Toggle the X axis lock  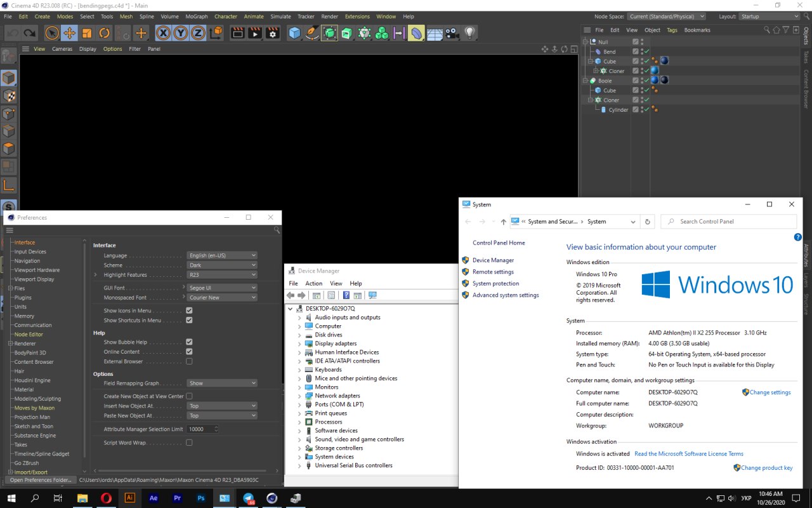[x=164, y=33]
